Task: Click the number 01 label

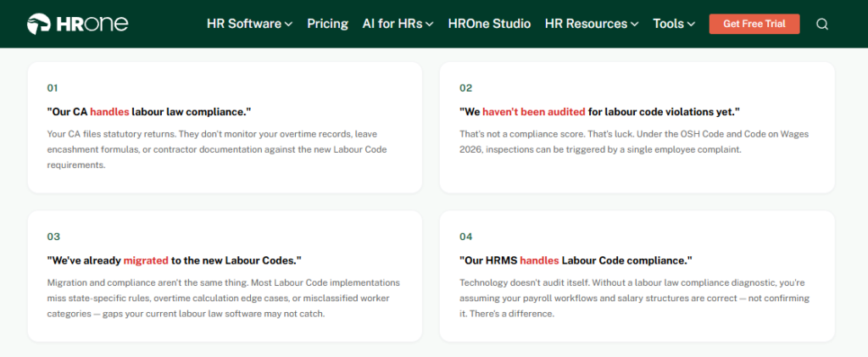Action: [53, 88]
